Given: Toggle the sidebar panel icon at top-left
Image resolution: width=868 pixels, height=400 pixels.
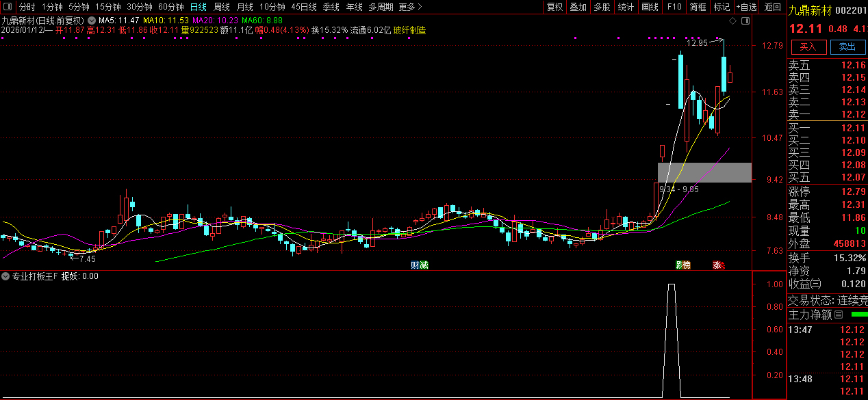Looking at the screenshot, I should point(8,7).
